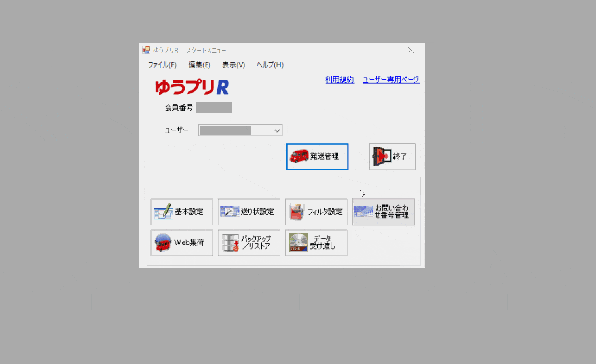This screenshot has width=596, height=364.
Task: Open the 利用規約 terms link
Action: point(339,80)
